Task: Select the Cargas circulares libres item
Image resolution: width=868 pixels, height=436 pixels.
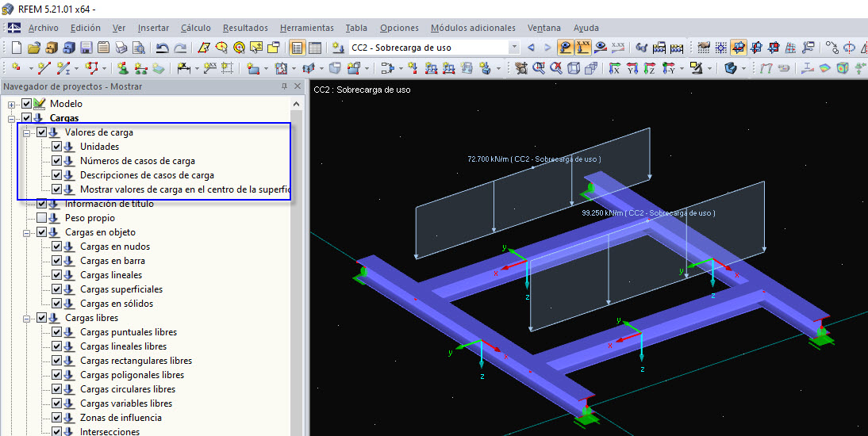Action: [x=127, y=389]
